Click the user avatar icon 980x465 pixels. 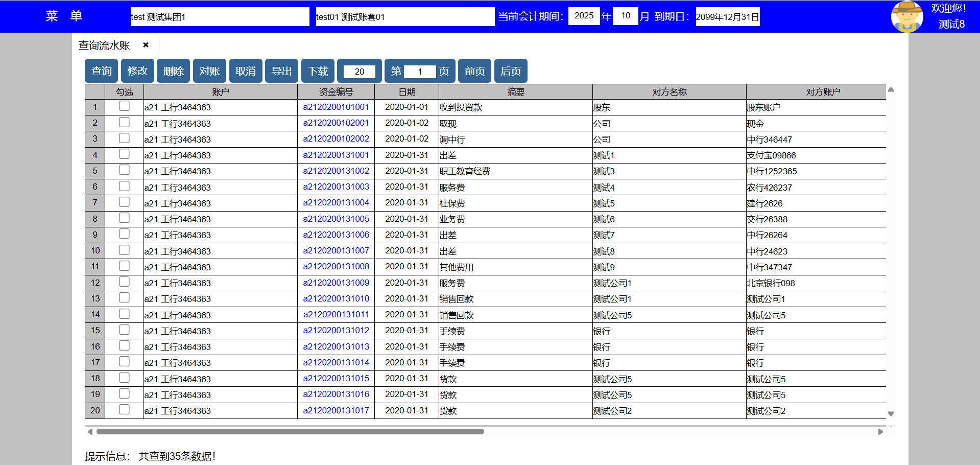coord(906,16)
